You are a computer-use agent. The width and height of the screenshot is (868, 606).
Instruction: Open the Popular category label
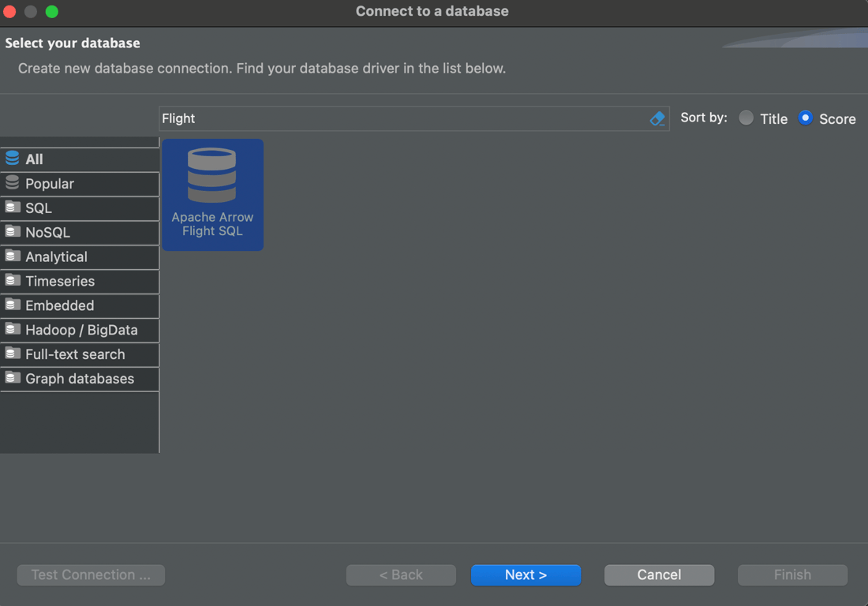(x=50, y=184)
